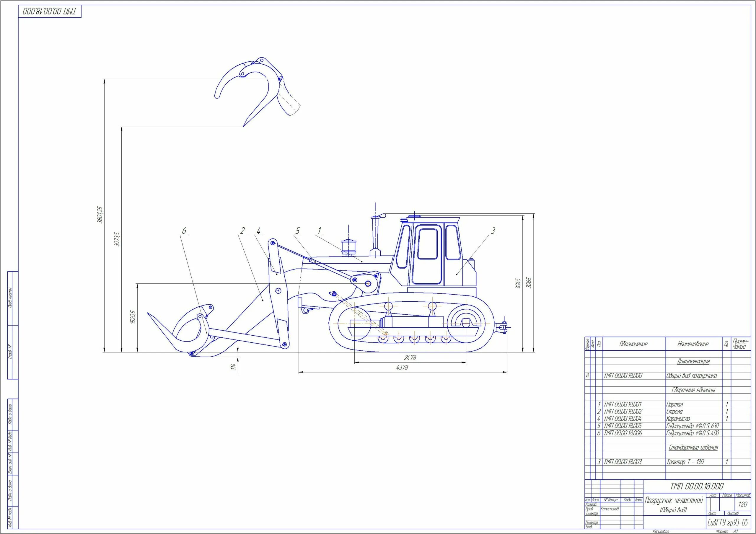Image resolution: width=756 pixels, height=534 pixels.
Task: Click the 'СибГТУ гр93-05' organization cell
Action: (728, 523)
